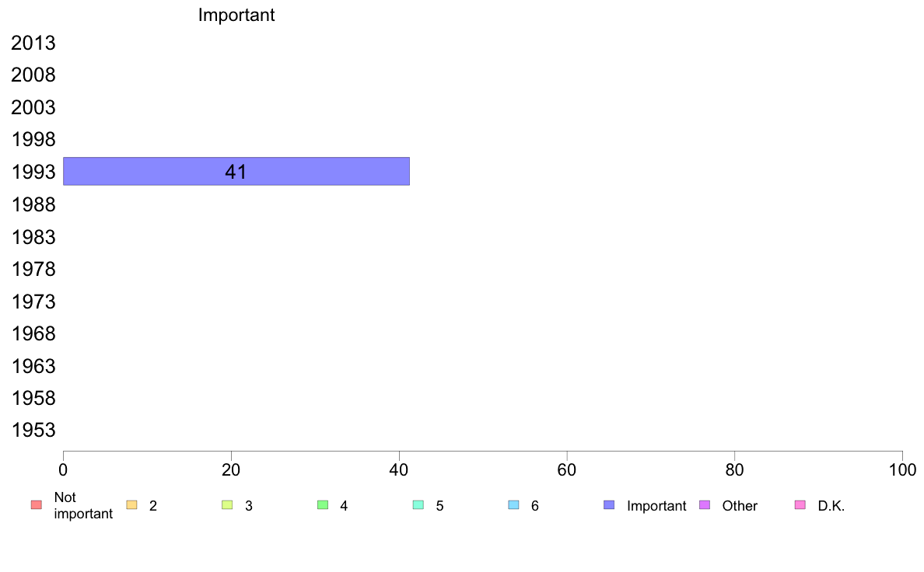The width and height of the screenshot is (924, 572).
Task: Select the 2003 year label
Action: pyautogui.click(x=33, y=108)
